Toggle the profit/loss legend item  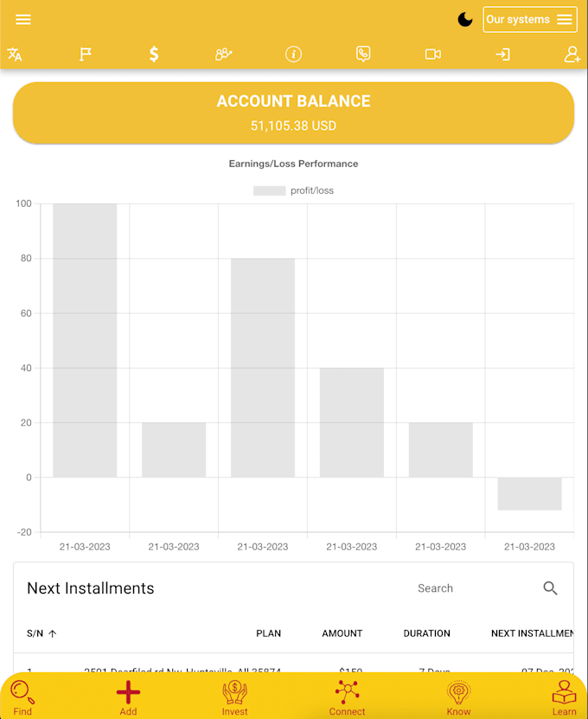(x=293, y=190)
